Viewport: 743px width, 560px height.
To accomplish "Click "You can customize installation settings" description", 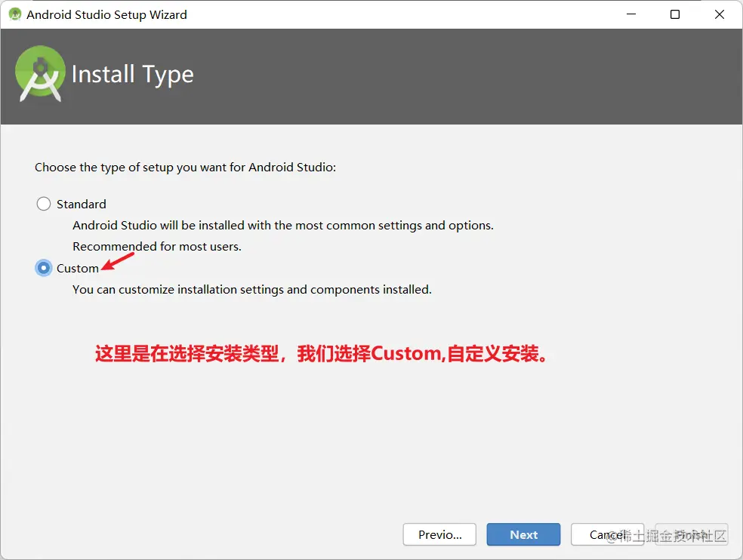I will (x=252, y=290).
